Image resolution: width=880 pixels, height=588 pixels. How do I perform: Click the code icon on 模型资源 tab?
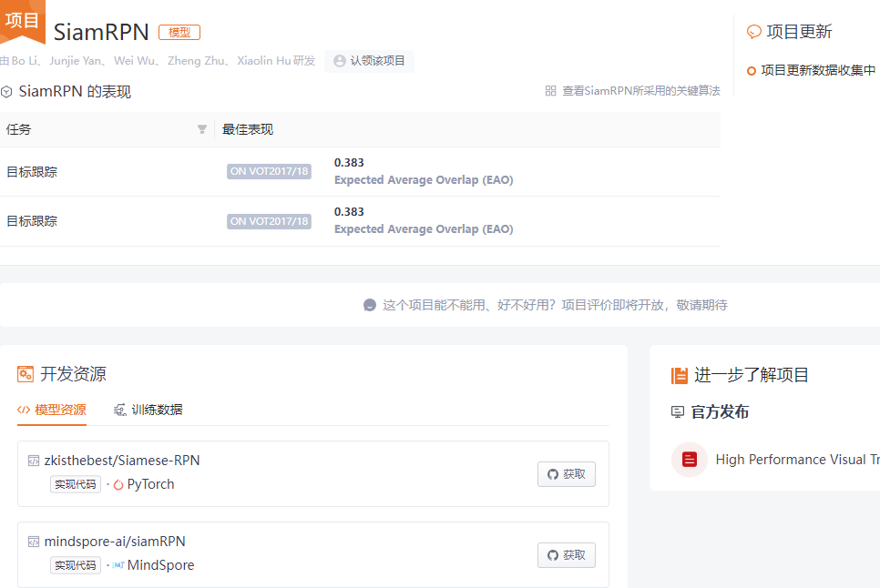24,410
